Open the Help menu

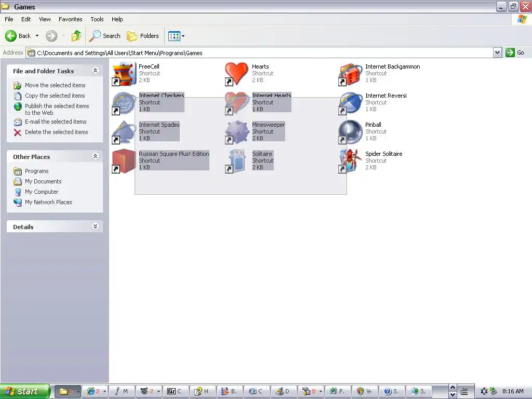[117, 19]
